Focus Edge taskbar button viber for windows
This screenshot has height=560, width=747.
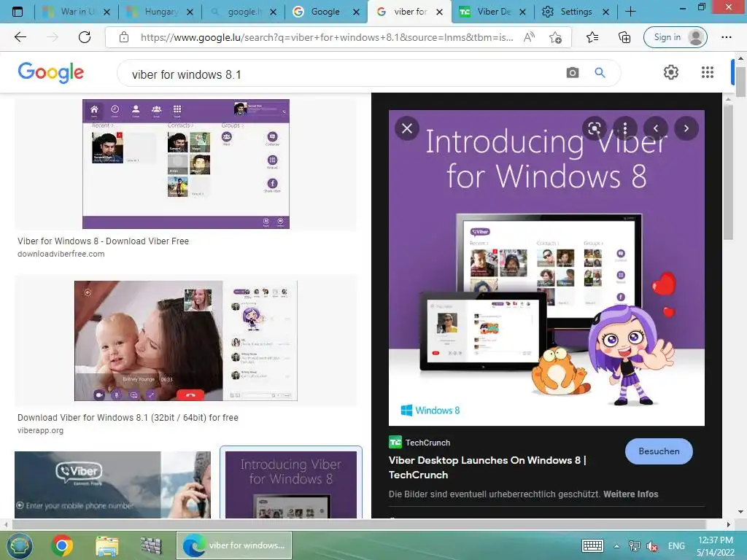tap(234, 545)
